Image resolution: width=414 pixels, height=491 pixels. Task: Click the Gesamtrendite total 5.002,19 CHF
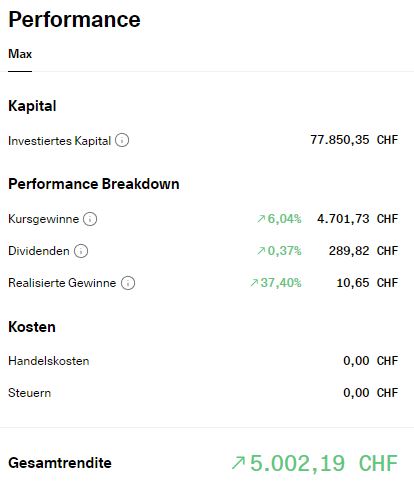tap(324, 463)
